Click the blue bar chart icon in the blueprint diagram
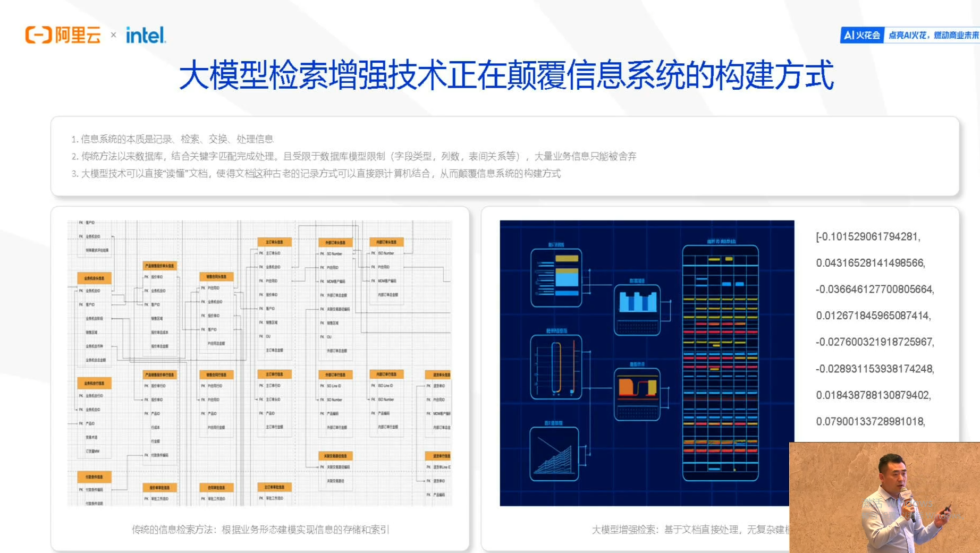980x553 pixels. pos(637,301)
